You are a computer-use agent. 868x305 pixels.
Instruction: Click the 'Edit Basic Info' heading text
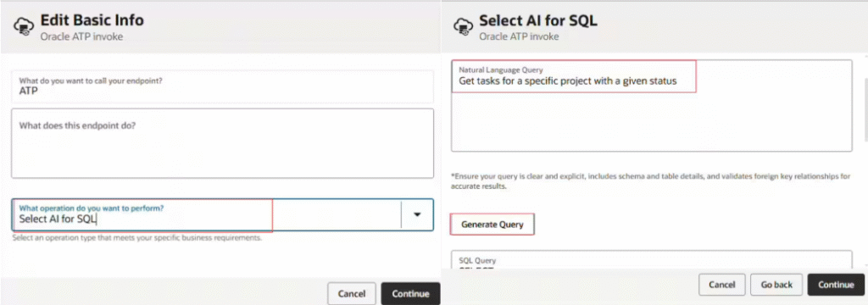[x=92, y=20]
